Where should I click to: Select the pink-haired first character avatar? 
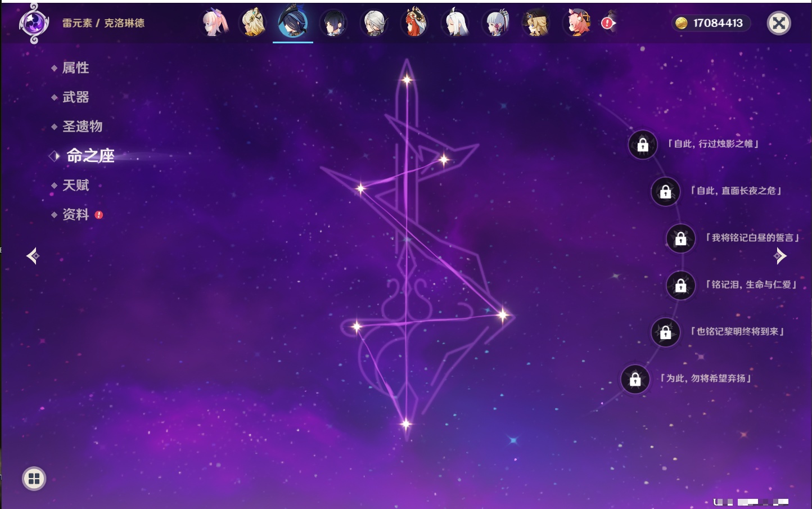coord(214,23)
